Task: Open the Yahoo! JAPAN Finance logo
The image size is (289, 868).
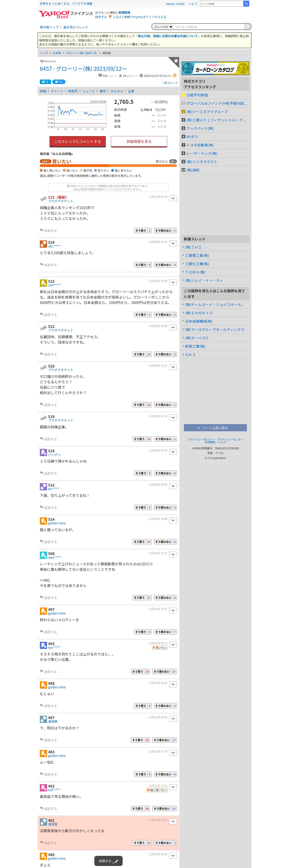Action: 65,14
